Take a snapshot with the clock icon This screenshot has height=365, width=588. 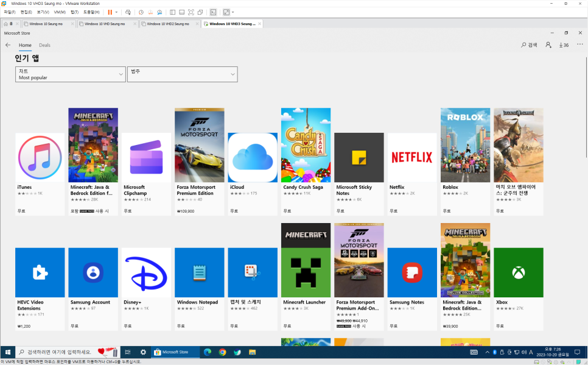141,12
